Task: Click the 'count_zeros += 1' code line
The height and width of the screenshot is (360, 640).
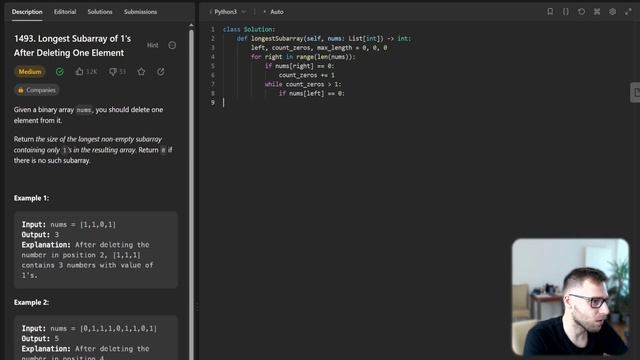Action: pos(307,75)
